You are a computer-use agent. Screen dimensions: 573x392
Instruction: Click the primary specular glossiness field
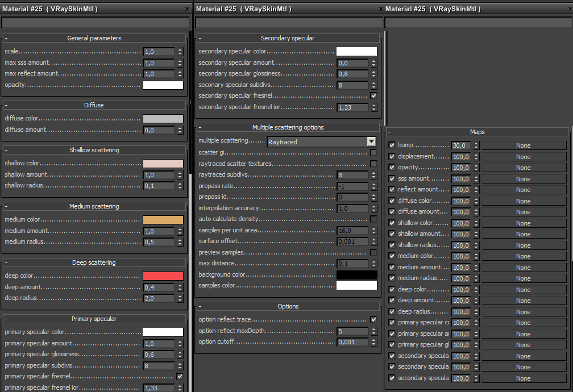(159, 355)
